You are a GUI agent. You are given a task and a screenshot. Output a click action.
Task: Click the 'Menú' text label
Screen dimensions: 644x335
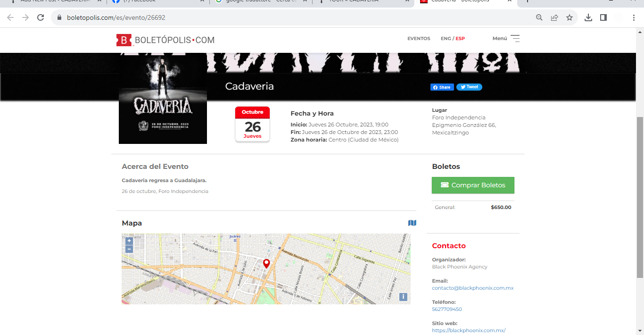(x=500, y=39)
